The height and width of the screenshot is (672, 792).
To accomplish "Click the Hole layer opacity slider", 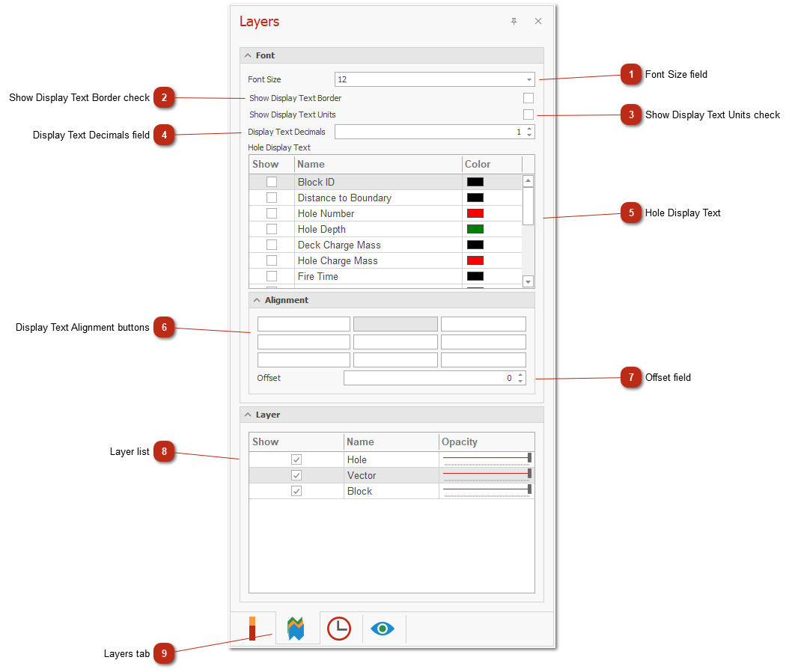I will pos(487,458).
